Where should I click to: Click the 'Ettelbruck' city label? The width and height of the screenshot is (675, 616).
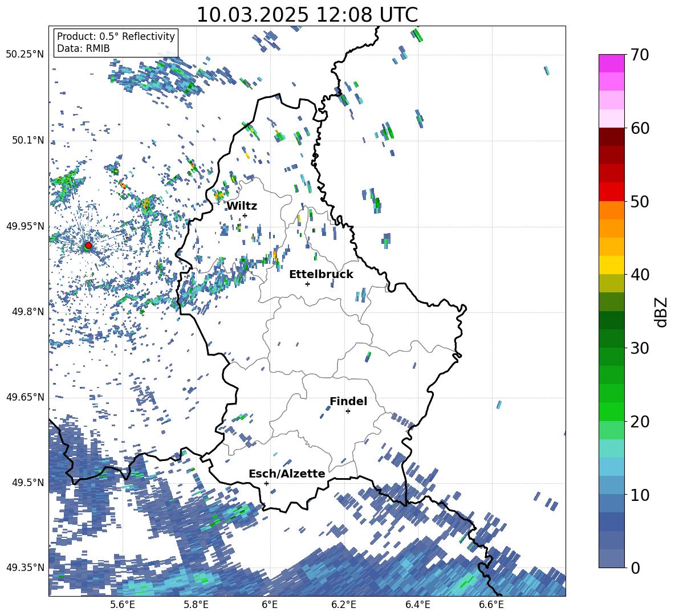pos(321,275)
